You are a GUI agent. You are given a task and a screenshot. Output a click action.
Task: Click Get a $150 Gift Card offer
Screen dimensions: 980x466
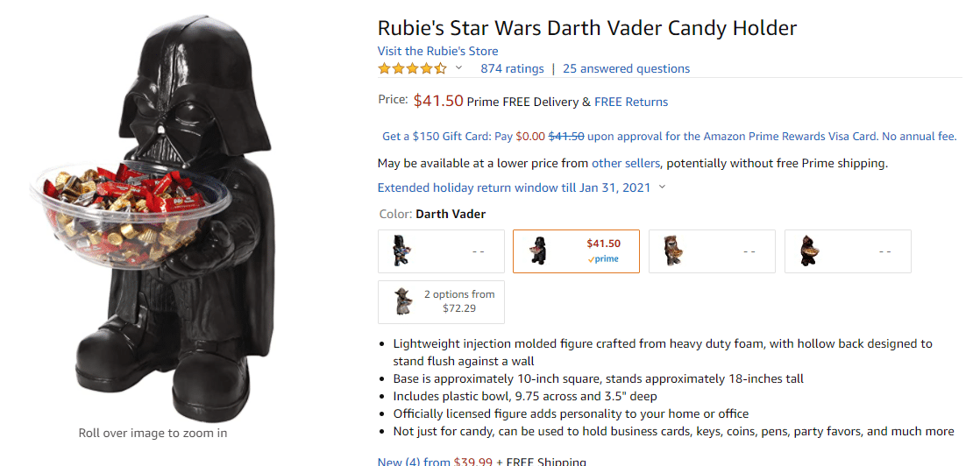pyautogui.click(x=670, y=136)
